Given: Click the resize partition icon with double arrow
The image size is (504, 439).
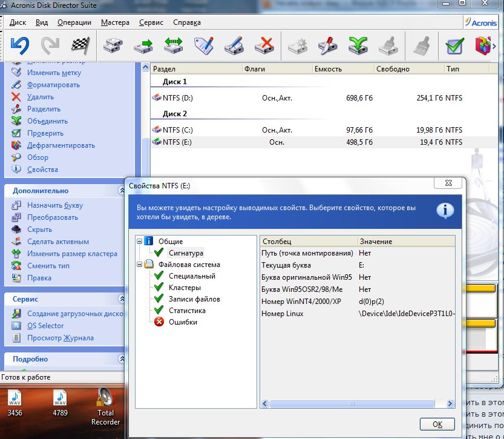Looking at the screenshot, I should point(173,45).
